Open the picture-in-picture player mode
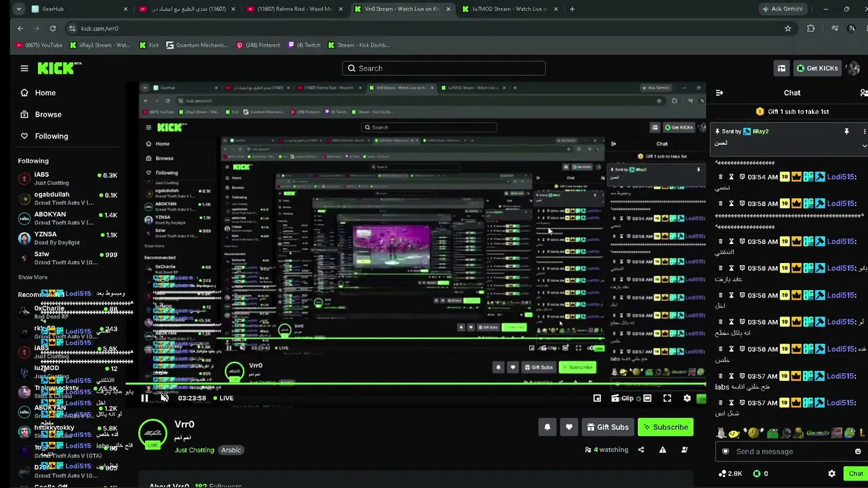 [x=597, y=399]
